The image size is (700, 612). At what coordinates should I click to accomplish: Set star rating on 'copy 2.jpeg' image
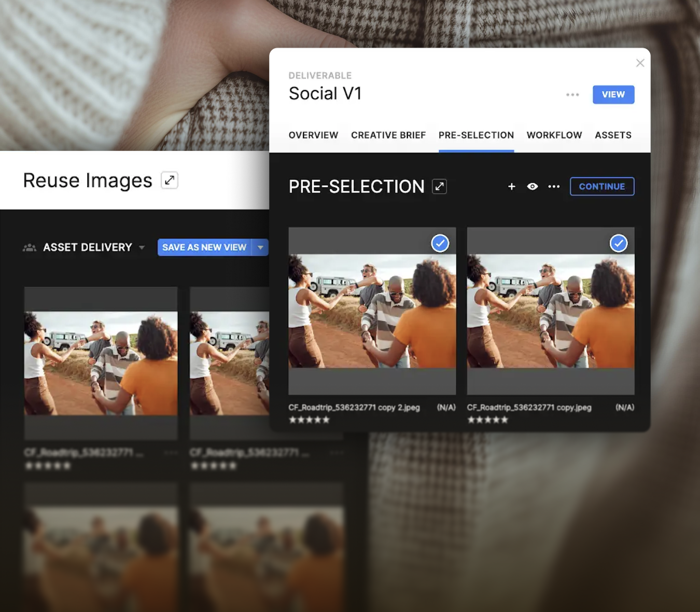click(x=309, y=420)
